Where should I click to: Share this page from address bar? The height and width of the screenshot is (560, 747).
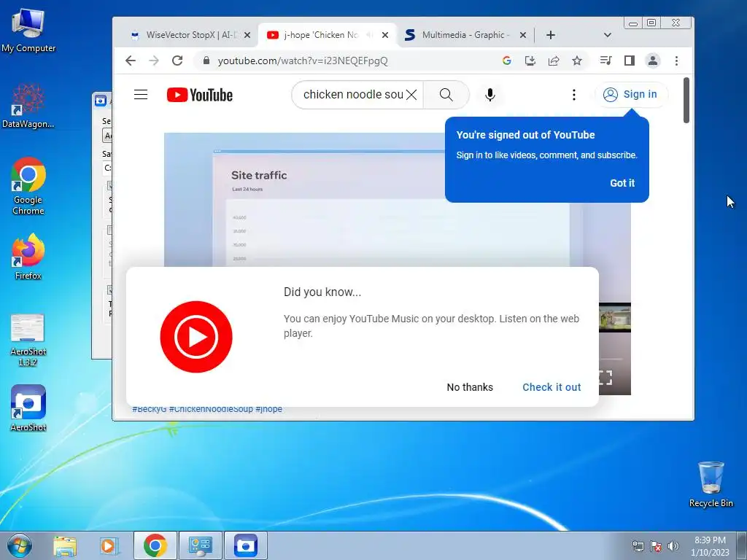[x=554, y=61]
